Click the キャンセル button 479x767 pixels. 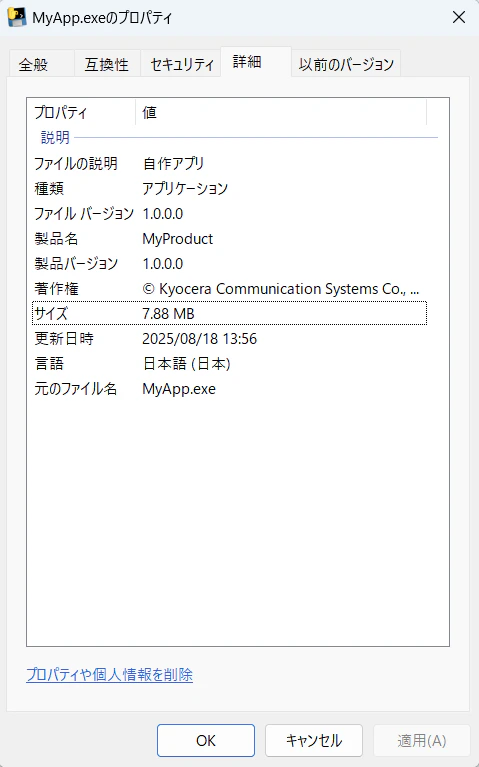pos(314,741)
